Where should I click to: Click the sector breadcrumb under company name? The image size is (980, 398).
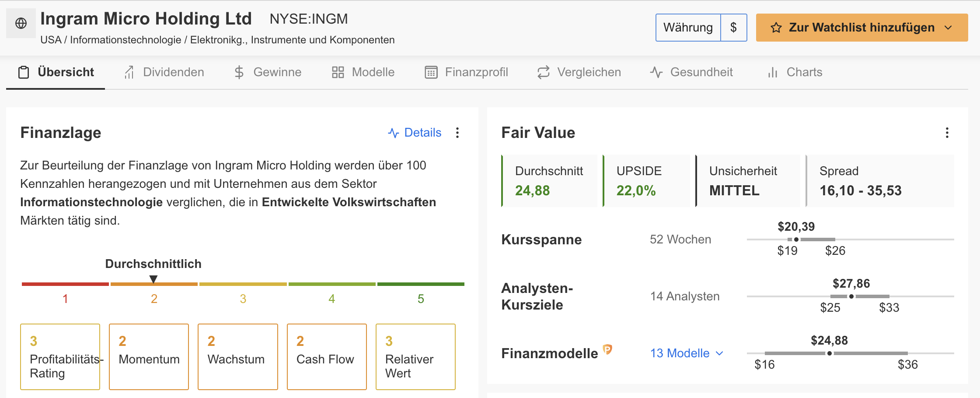point(217,40)
